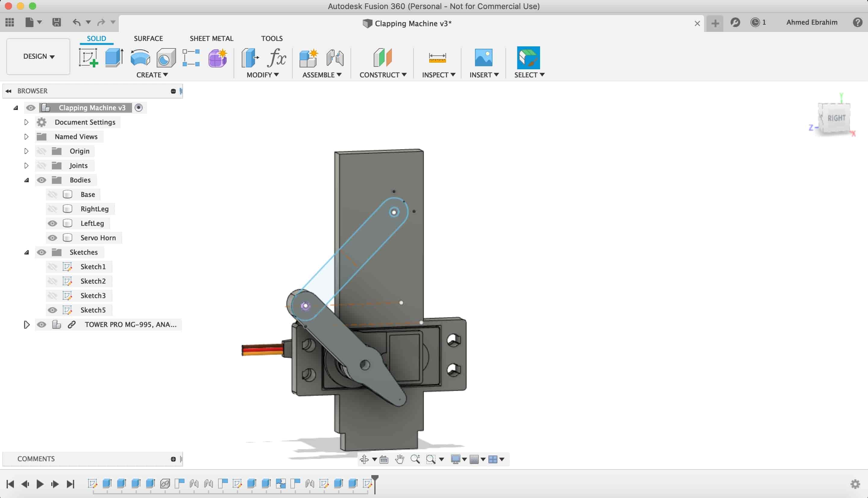Redo the last action
The height and width of the screenshot is (498, 868).
(101, 23)
